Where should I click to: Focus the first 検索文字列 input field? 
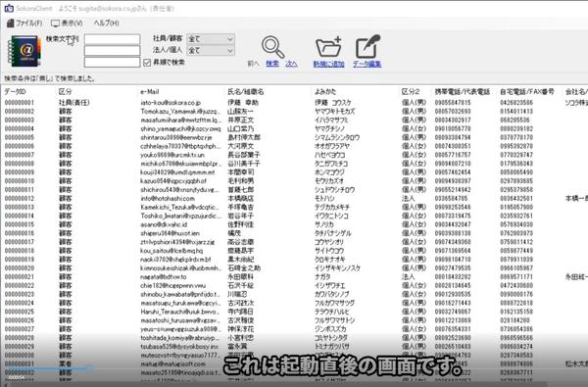click(x=112, y=39)
